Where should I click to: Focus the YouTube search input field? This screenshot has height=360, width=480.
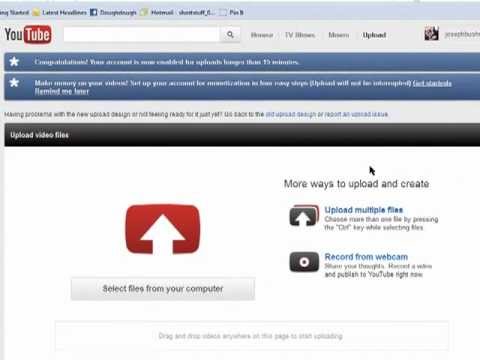point(142,34)
